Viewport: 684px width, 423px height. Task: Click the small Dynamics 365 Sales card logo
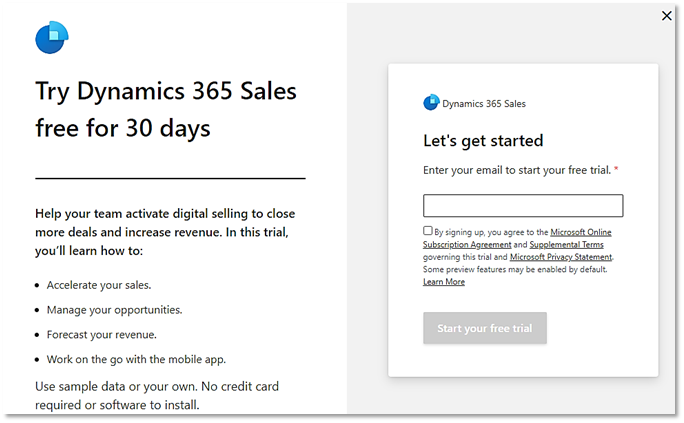click(x=431, y=102)
